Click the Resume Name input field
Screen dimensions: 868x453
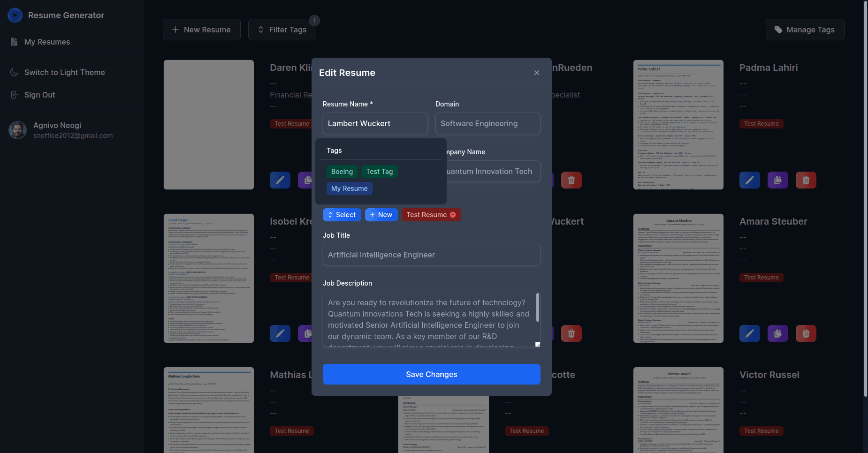(375, 123)
